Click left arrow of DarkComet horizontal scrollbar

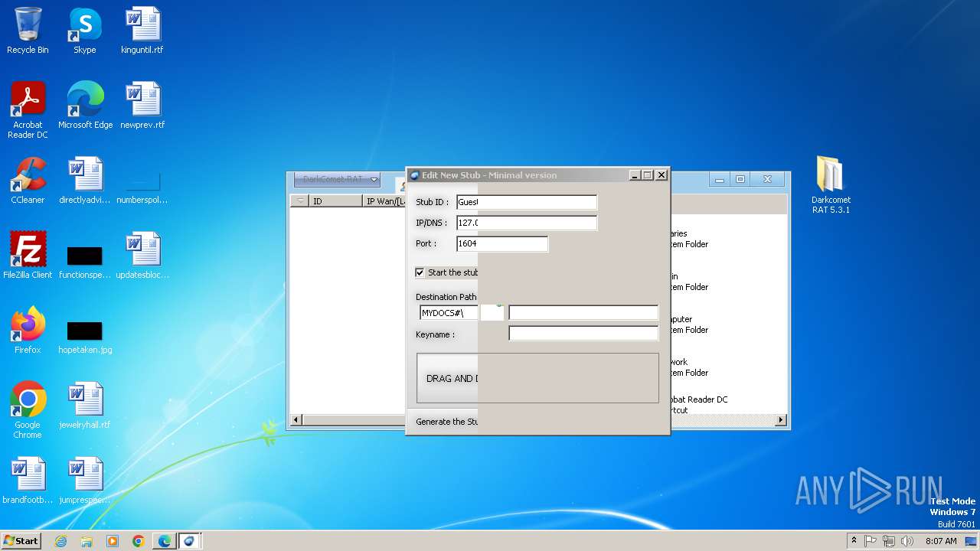(x=296, y=420)
